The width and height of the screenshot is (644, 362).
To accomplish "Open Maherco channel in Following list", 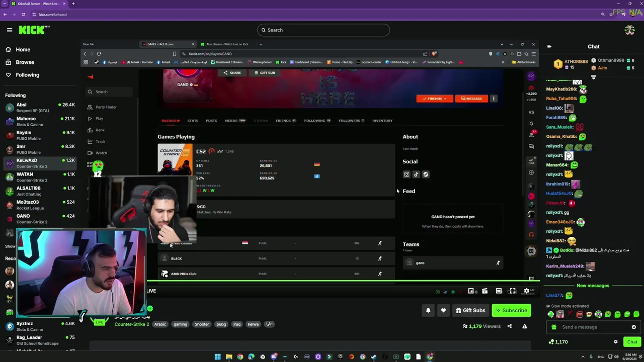I will [40, 122].
